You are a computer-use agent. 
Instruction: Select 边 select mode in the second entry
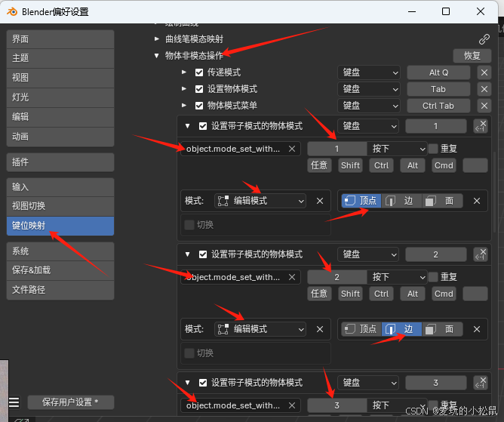(401, 329)
